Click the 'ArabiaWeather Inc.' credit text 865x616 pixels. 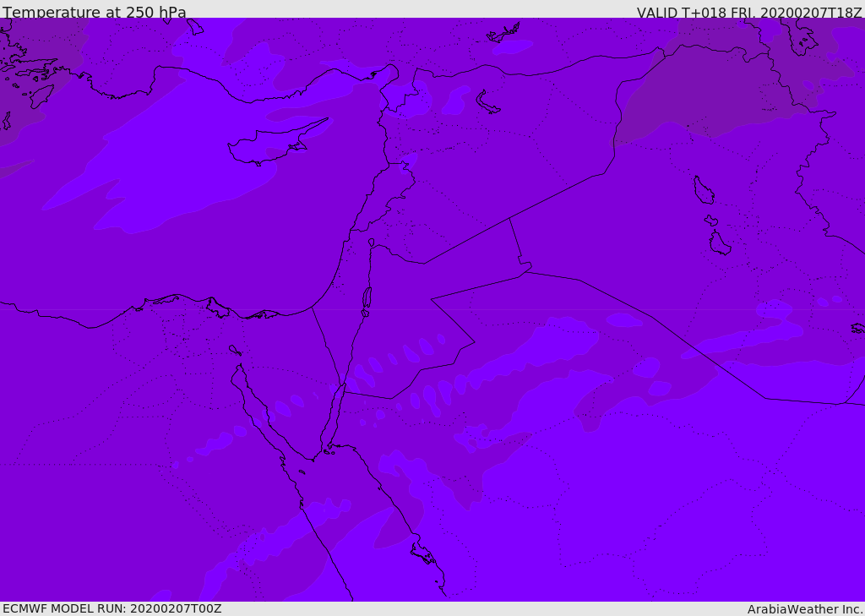805,609
